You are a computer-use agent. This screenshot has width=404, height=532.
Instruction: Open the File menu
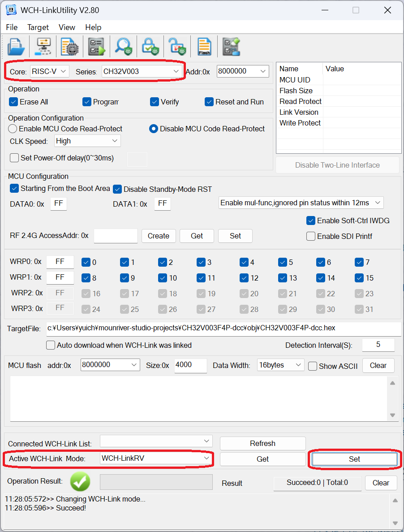[x=12, y=27]
